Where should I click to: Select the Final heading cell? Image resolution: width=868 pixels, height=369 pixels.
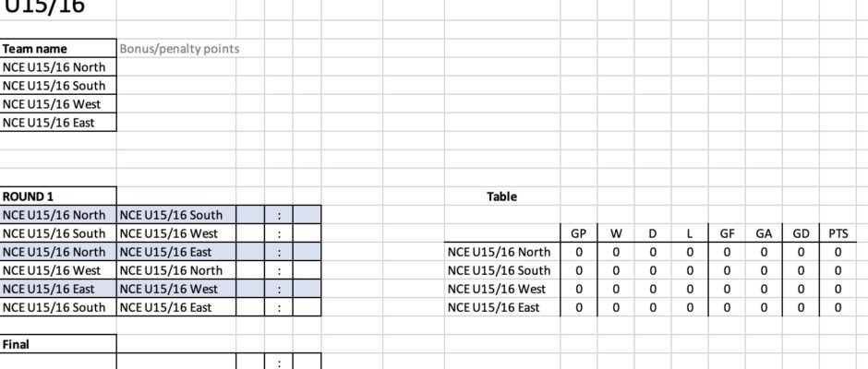point(57,344)
